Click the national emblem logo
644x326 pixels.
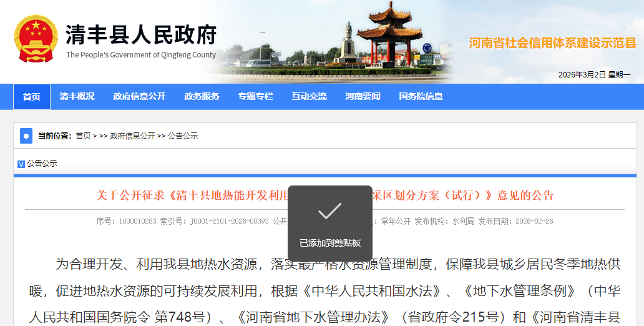pos(36,39)
